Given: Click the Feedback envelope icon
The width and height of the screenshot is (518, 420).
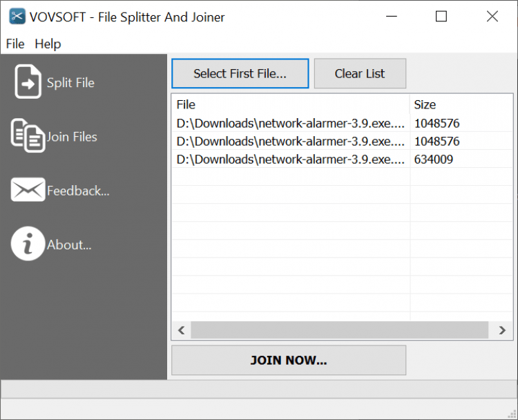Looking at the screenshot, I should point(28,190).
